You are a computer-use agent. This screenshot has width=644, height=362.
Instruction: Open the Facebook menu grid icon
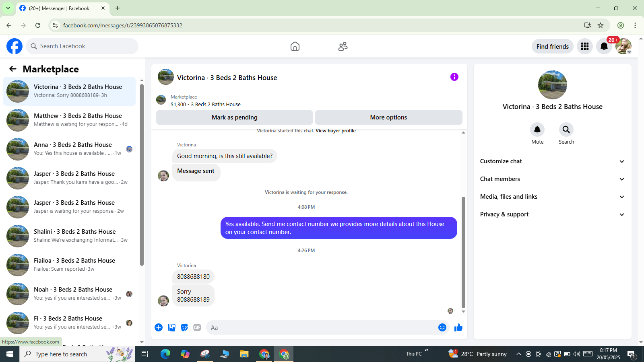[585, 46]
